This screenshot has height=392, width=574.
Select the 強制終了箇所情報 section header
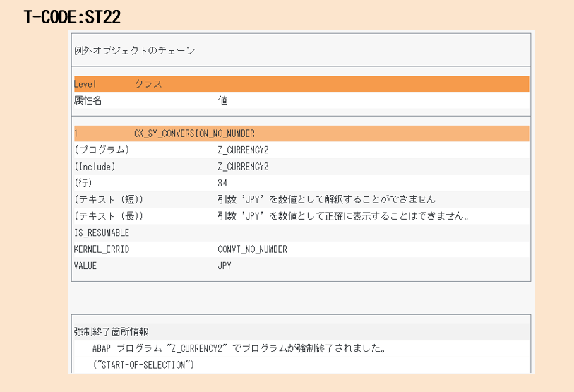[111, 332]
